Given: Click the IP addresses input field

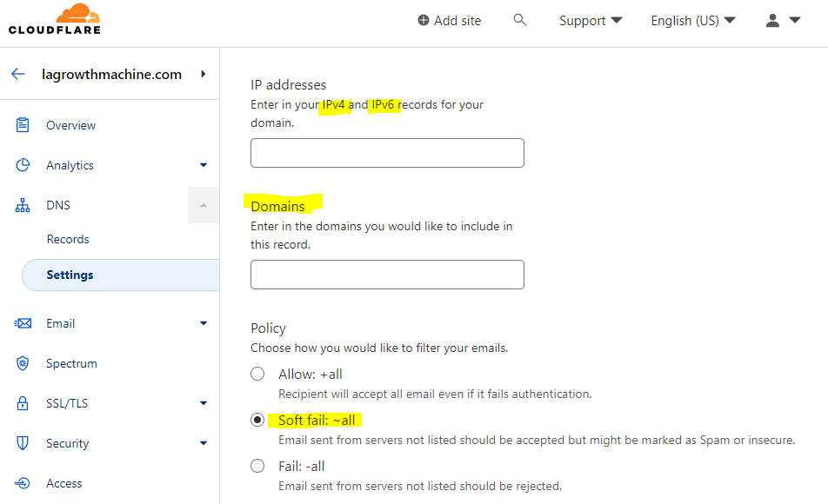Looking at the screenshot, I should pos(387,153).
